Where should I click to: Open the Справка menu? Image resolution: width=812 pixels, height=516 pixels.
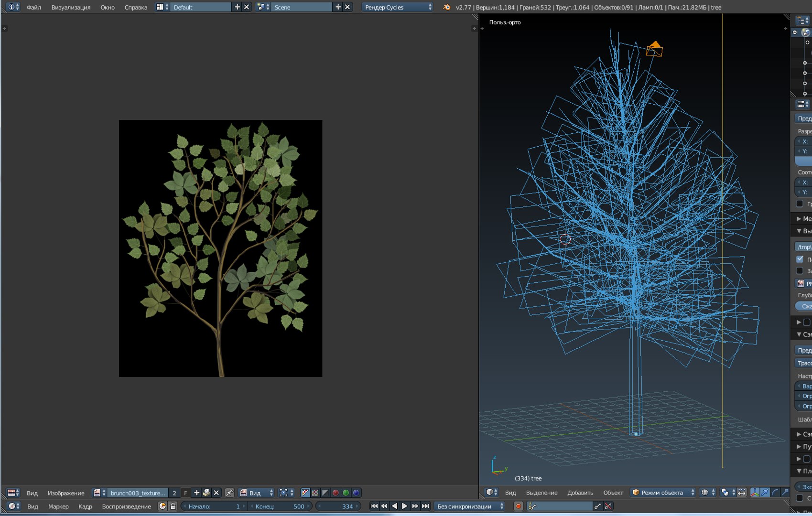(136, 7)
